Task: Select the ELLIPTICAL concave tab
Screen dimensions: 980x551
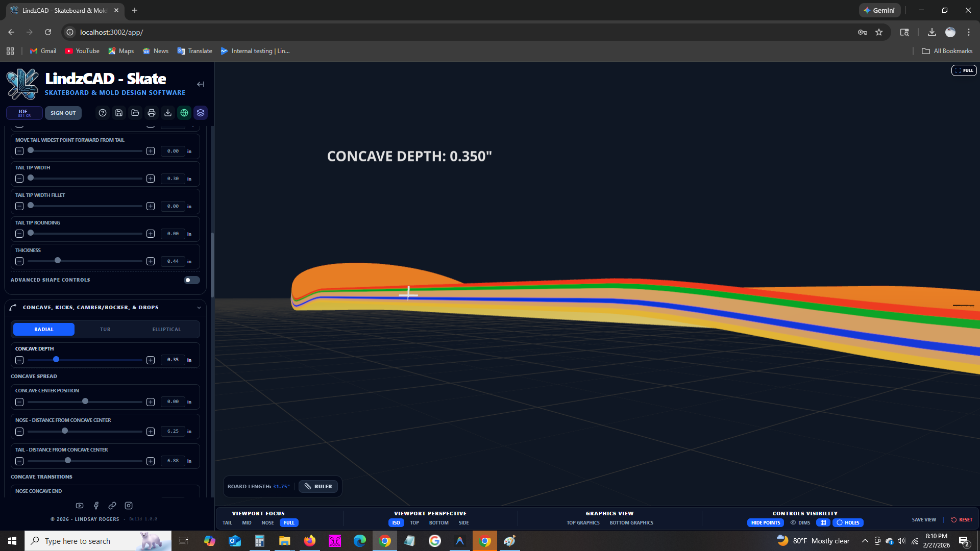Action: [x=166, y=330]
